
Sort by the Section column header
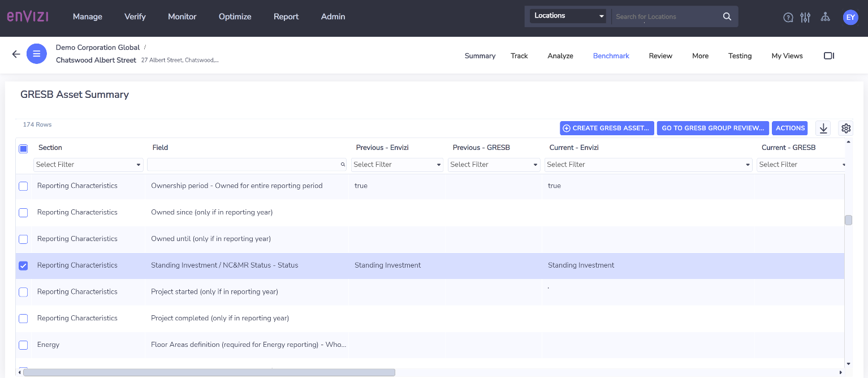tap(50, 148)
